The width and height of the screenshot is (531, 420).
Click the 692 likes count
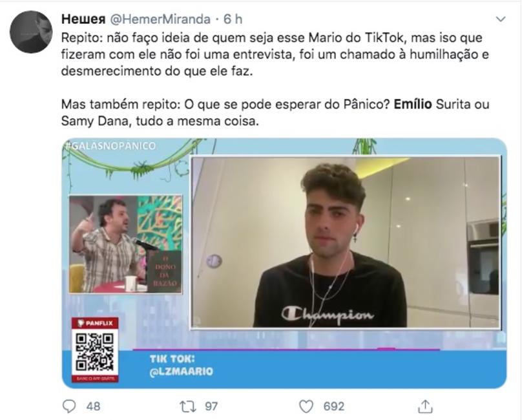(334, 406)
